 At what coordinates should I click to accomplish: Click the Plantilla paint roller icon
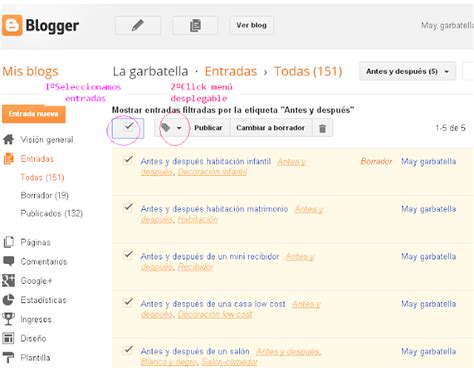9,358
